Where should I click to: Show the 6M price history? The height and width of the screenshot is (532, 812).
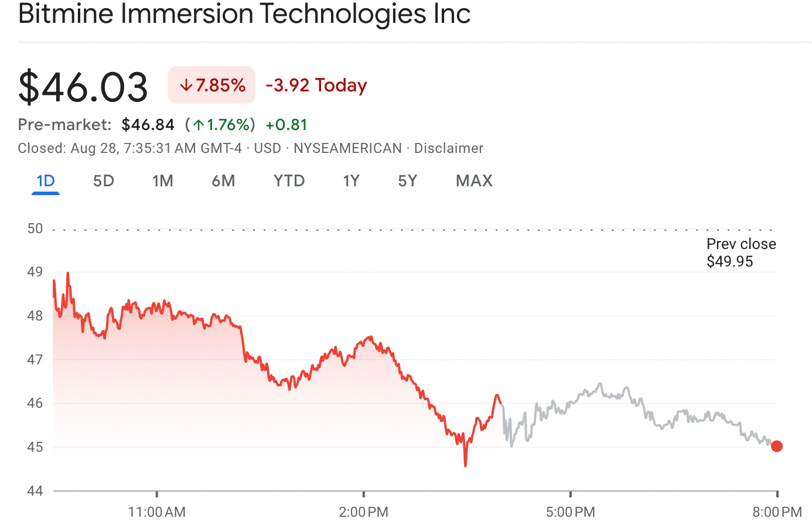pos(223,181)
